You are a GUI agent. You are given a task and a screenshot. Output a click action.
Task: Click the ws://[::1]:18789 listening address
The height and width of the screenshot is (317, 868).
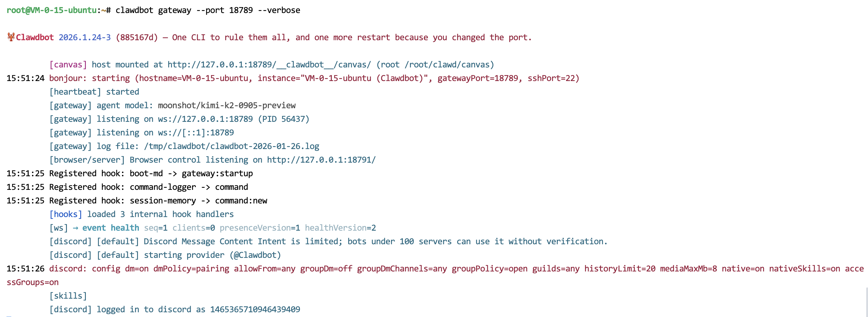pos(196,132)
